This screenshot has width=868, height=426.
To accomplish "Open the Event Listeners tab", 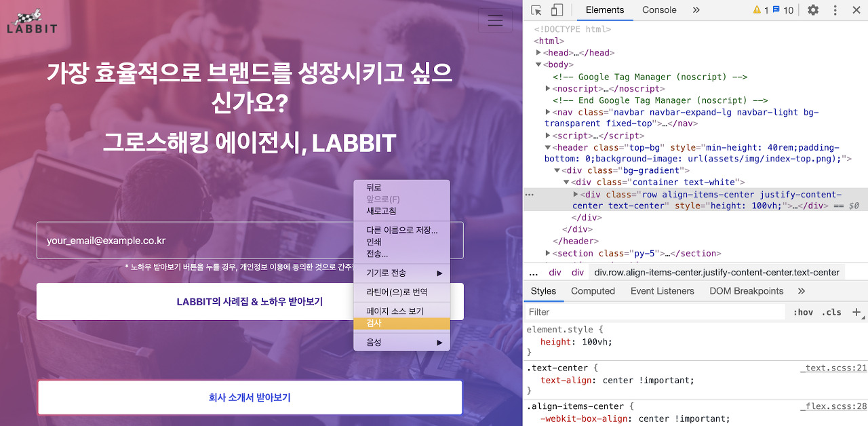I will (x=662, y=291).
